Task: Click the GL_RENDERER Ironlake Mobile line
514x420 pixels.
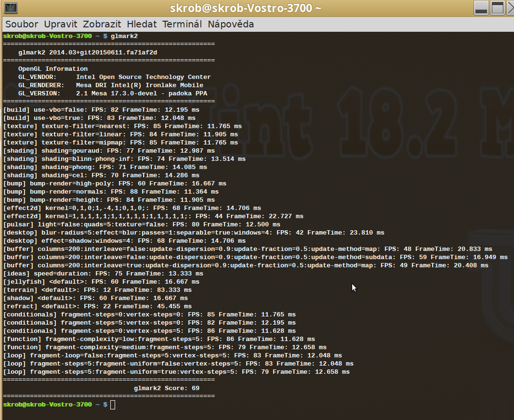Action: coord(110,85)
